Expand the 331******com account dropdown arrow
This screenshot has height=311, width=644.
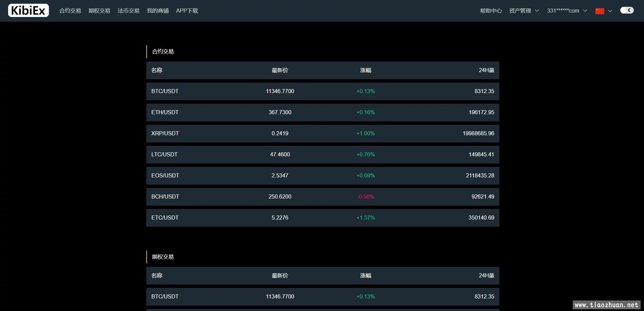point(585,11)
